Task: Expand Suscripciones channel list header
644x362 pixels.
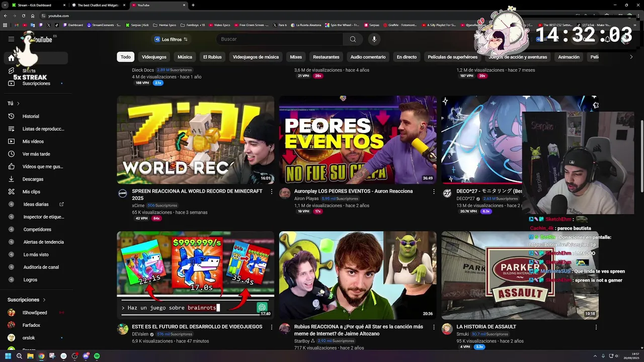Action: [27, 300]
